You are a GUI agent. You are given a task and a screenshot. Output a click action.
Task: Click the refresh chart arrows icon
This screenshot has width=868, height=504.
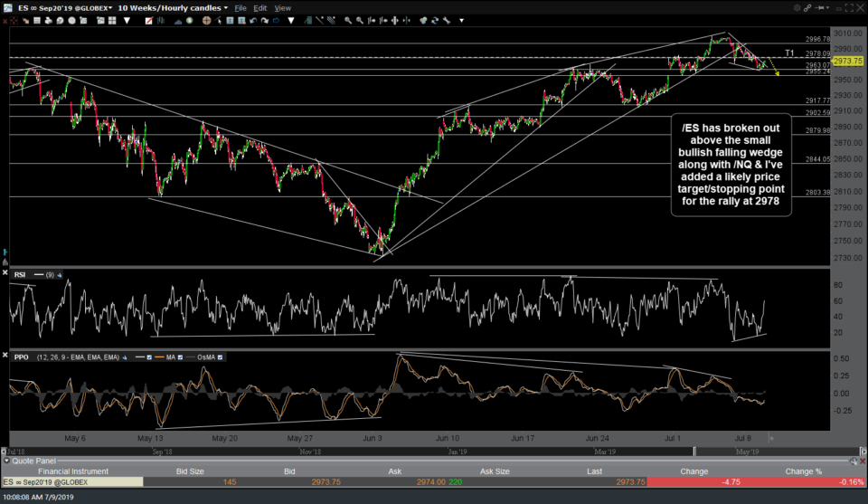[435, 21]
